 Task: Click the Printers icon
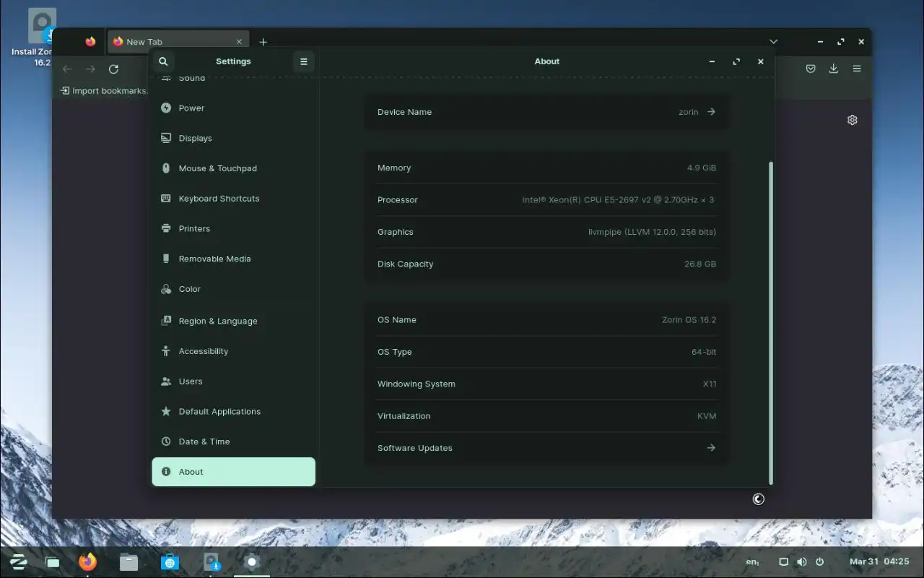[x=166, y=228]
